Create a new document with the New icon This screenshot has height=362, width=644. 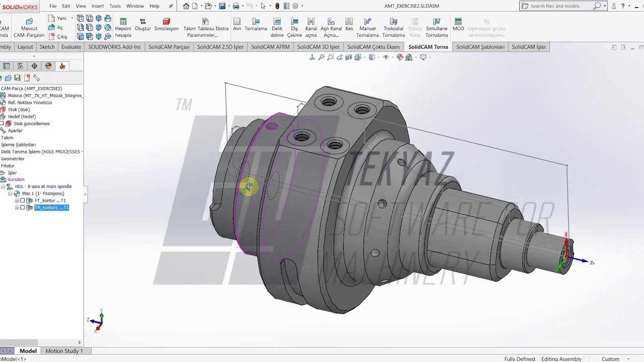tap(195, 6)
